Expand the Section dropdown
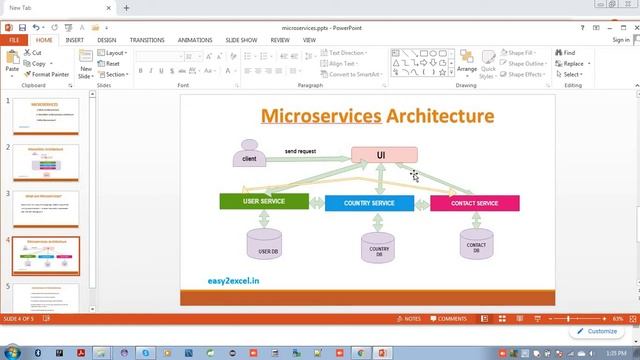The image size is (640, 360). tap(113, 74)
